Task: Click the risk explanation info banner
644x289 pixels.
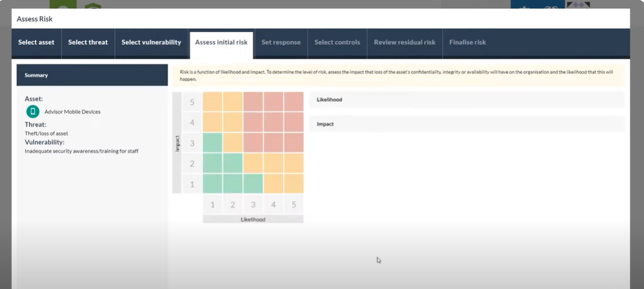Action: click(398, 75)
